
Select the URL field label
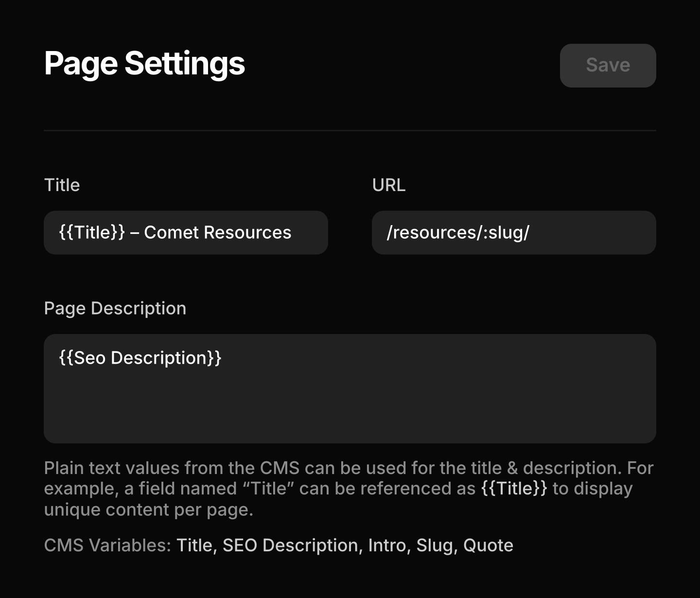pos(388,185)
